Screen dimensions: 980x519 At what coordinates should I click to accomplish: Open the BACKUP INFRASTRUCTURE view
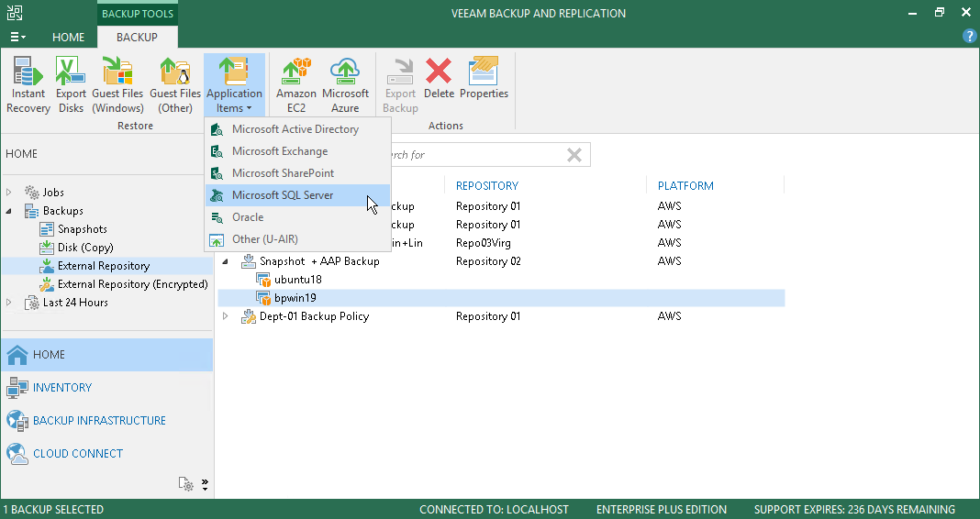pos(106,421)
